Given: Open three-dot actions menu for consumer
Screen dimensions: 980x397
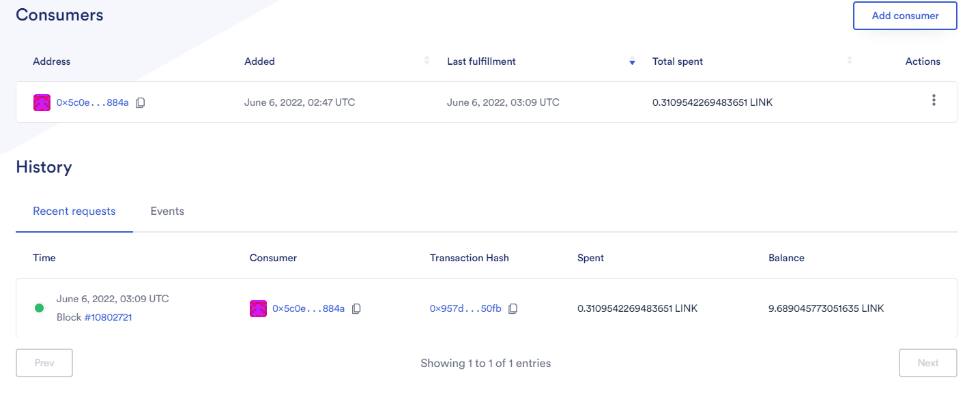Looking at the screenshot, I should pos(934,100).
